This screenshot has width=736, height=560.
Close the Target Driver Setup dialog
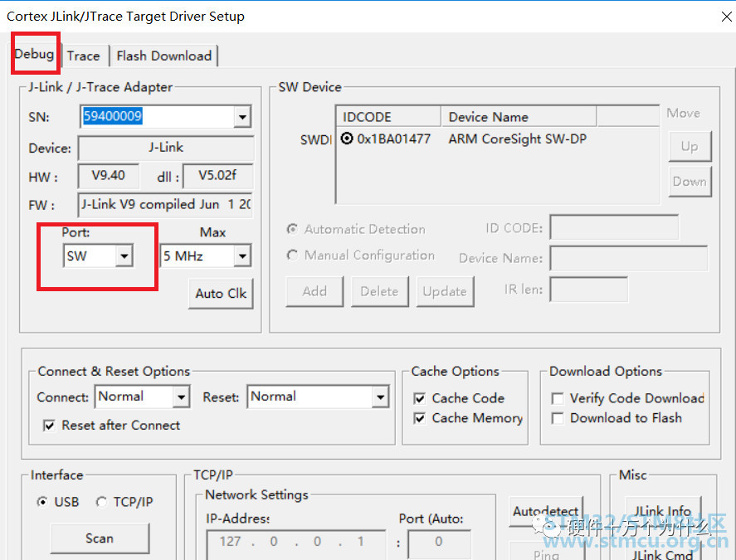click(x=726, y=17)
